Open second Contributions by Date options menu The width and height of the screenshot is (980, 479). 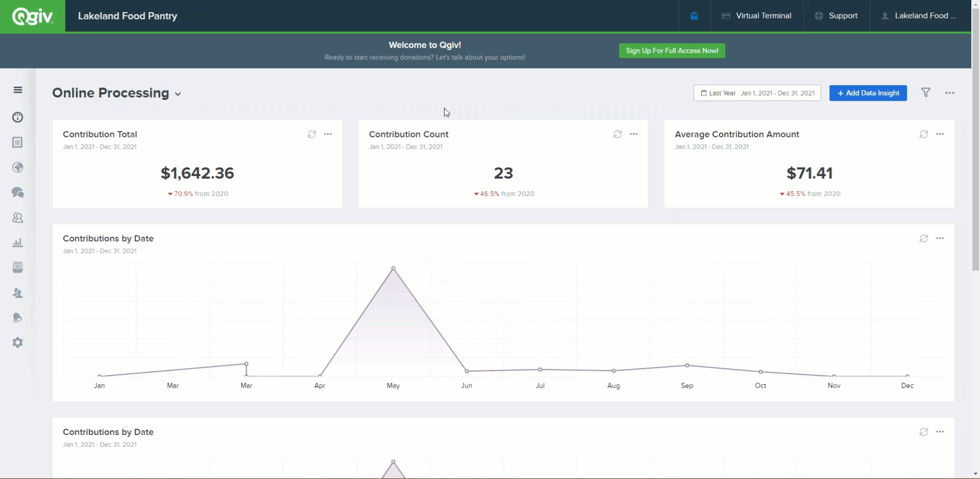click(x=940, y=432)
